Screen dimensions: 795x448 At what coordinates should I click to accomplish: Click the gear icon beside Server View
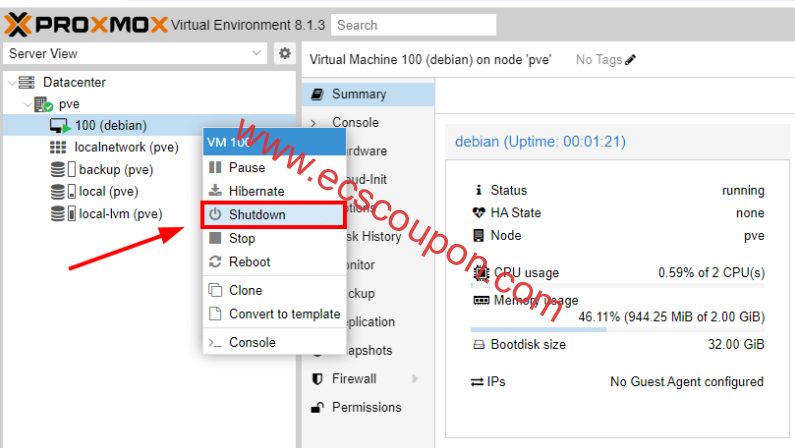[285, 54]
